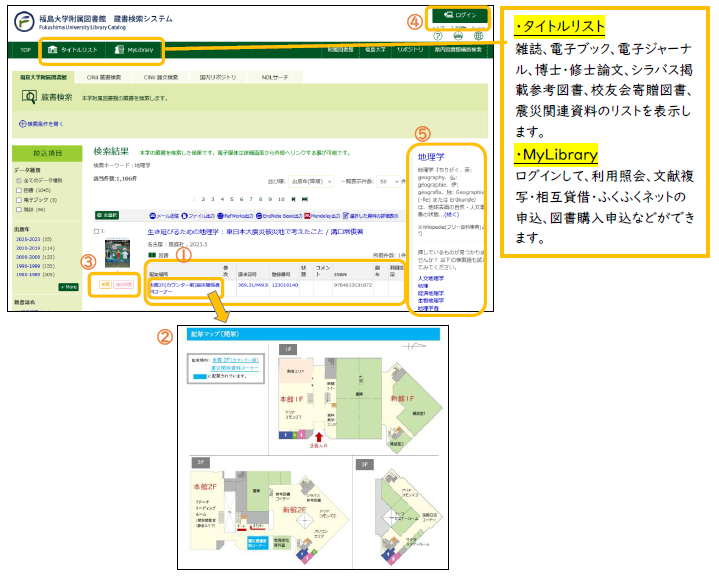Open the items per page dropdown
The height and width of the screenshot is (577, 719).
pos(383,182)
